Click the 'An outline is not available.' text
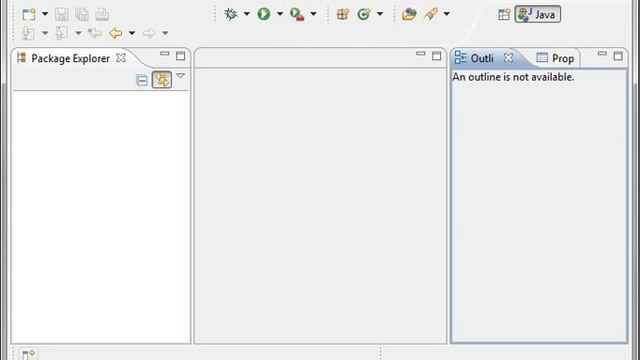 coord(513,77)
